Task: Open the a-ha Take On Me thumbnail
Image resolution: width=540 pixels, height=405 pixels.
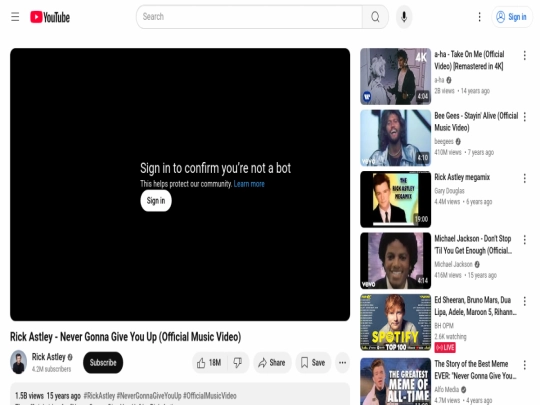Action: [395, 76]
